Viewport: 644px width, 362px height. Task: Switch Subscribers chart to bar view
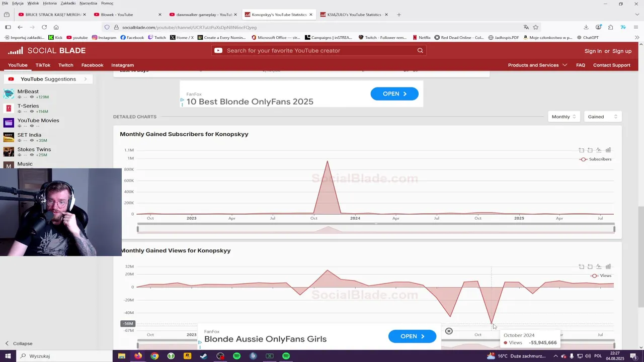tap(608, 150)
